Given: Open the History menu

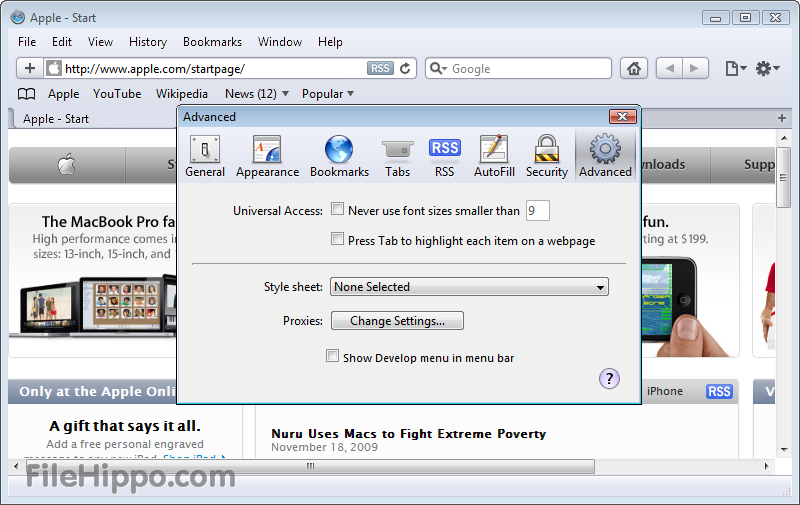Looking at the screenshot, I should click(148, 42).
